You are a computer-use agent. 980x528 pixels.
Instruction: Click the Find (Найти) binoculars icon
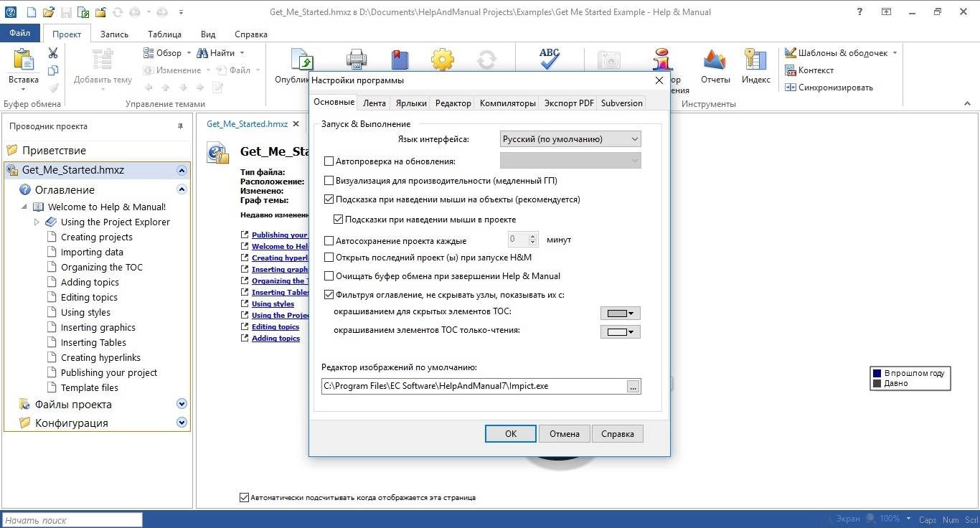point(202,53)
